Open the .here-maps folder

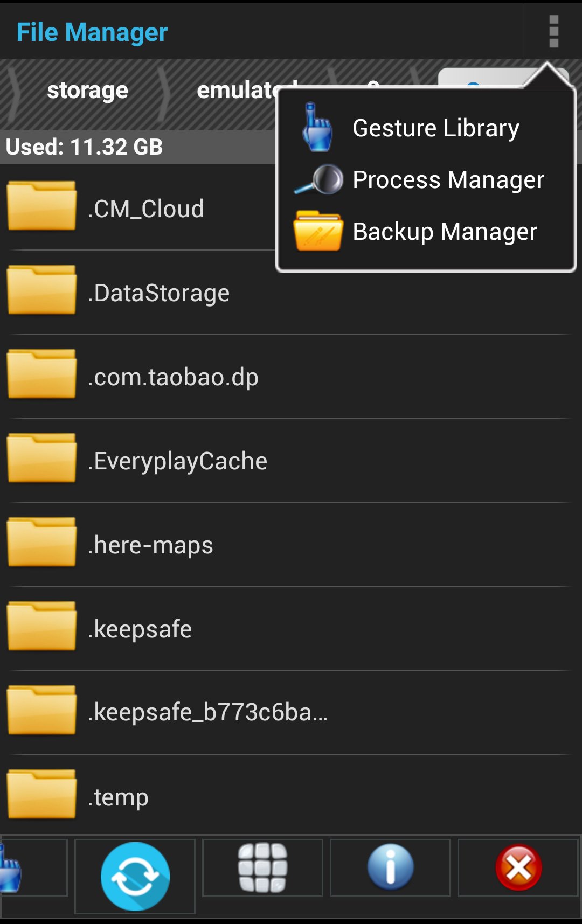point(151,545)
